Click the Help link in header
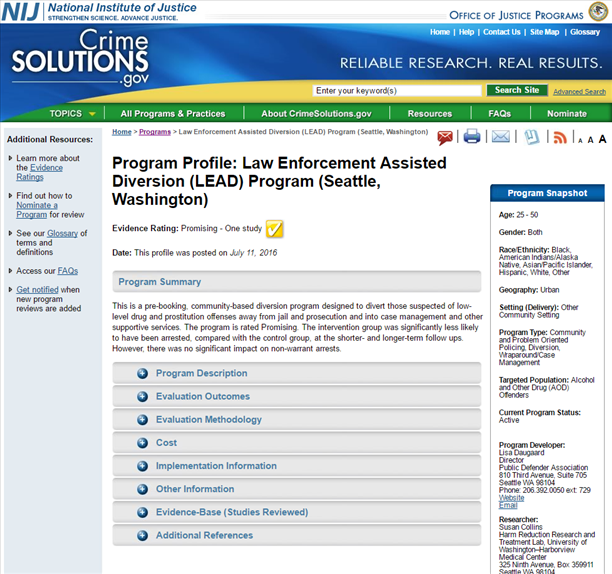The width and height of the screenshot is (612, 574). (x=466, y=32)
